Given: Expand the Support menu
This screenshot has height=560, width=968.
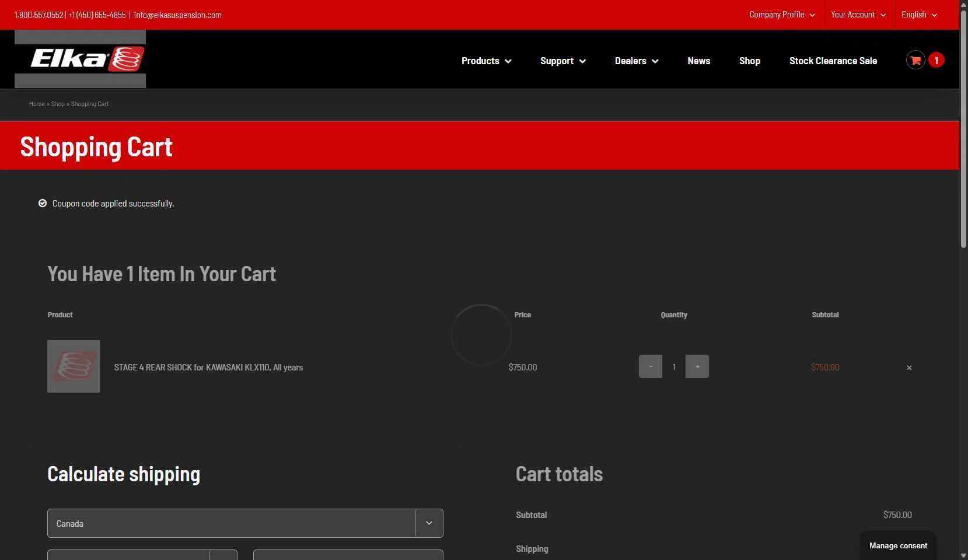Looking at the screenshot, I should pyautogui.click(x=563, y=61).
